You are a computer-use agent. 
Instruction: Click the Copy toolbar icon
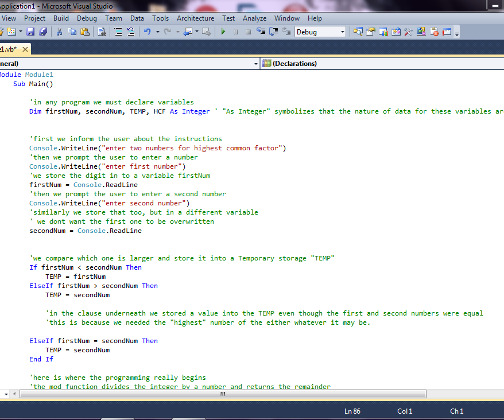[x=72, y=32]
